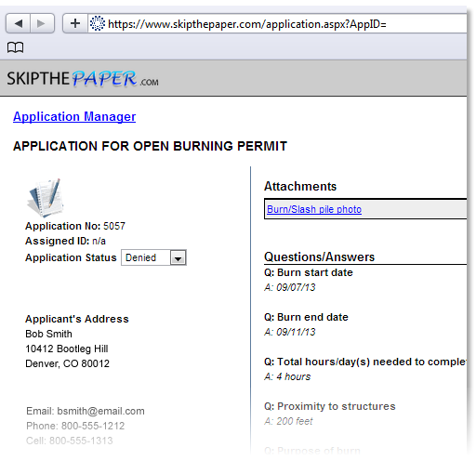Screen dimensions: 476x474
Task: Open the Application Status dropdown arrow
Action: click(178, 257)
